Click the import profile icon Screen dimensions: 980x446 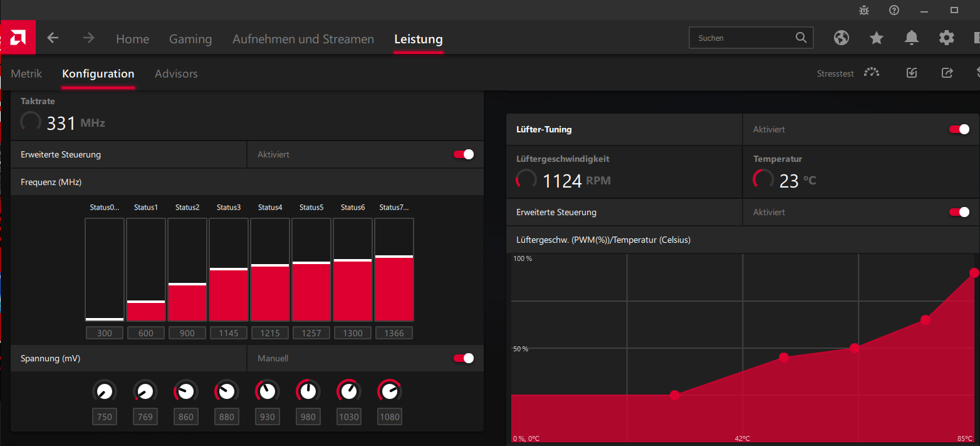pos(912,73)
